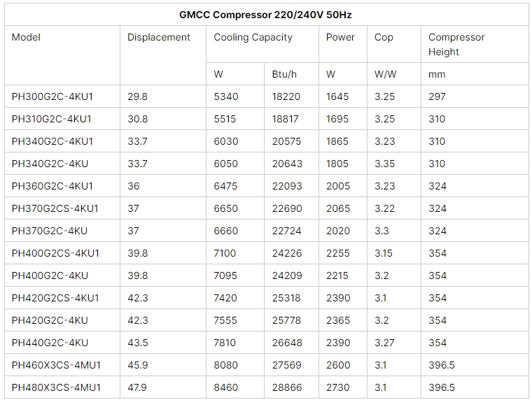Select model cell PH340G2C-4KU1

[x=52, y=141]
